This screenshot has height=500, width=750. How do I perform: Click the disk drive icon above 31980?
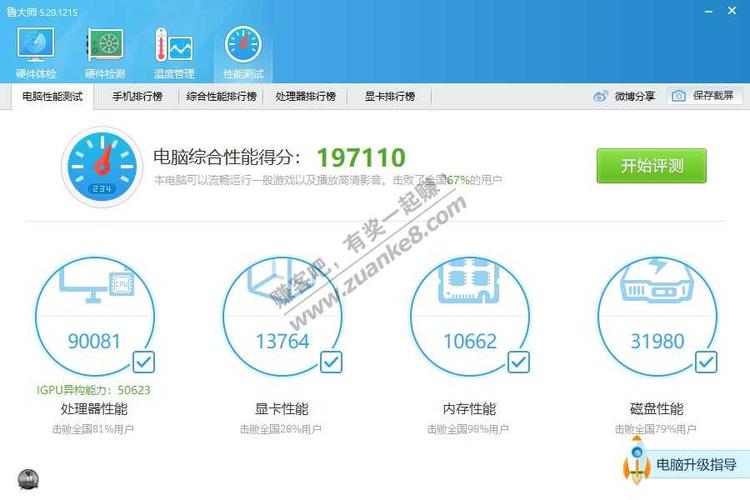coord(657,280)
